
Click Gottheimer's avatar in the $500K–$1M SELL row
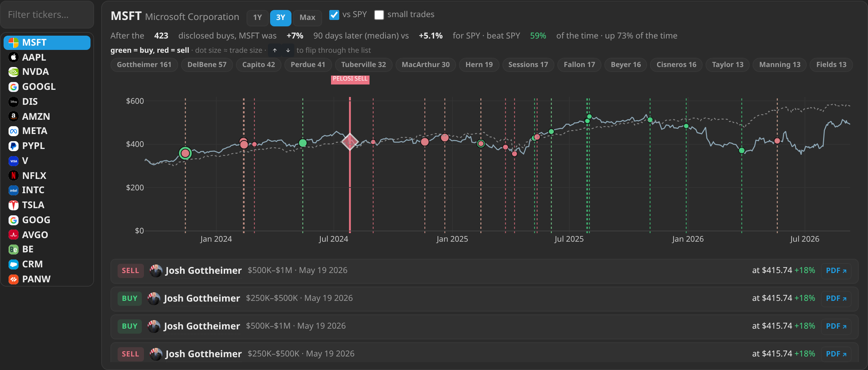point(156,271)
